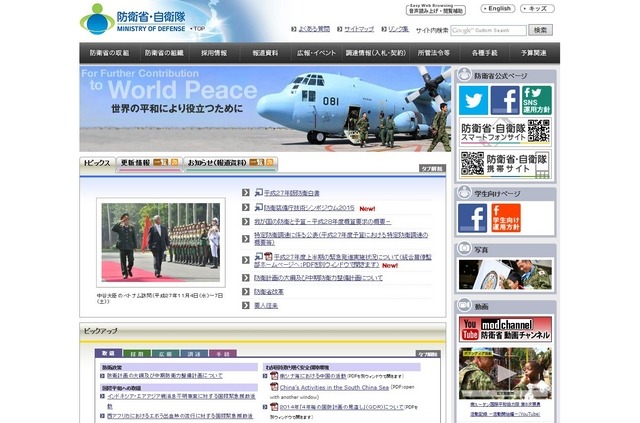Open the サイトマップ link
Screen dimensions: 640x423
pos(359,29)
